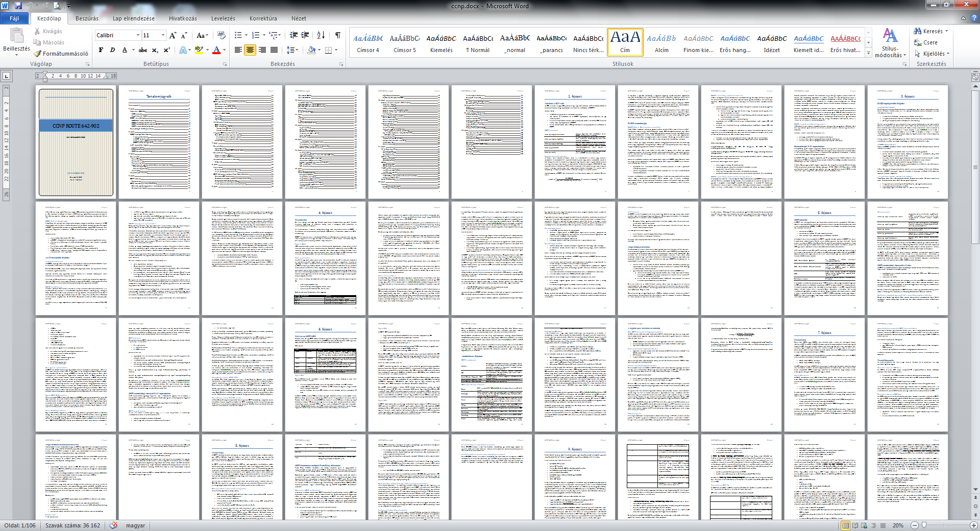Image resolution: width=980 pixels, height=531 pixels.
Task: Toggle underline formatting
Action: [x=125, y=50]
